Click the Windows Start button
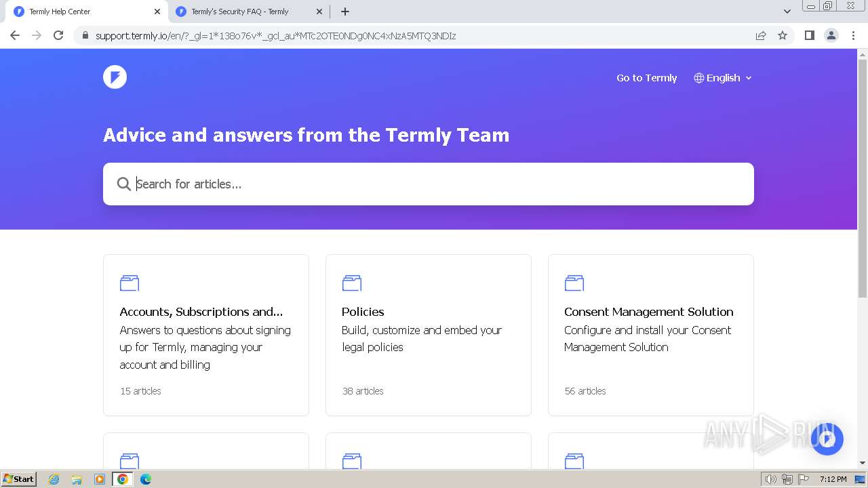This screenshot has width=868, height=488. (18, 479)
